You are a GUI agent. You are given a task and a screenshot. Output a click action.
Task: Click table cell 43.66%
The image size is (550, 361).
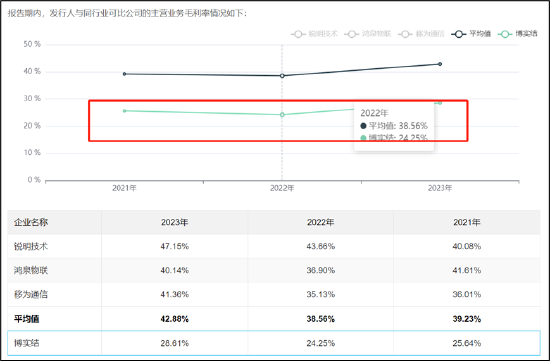(x=321, y=247)
